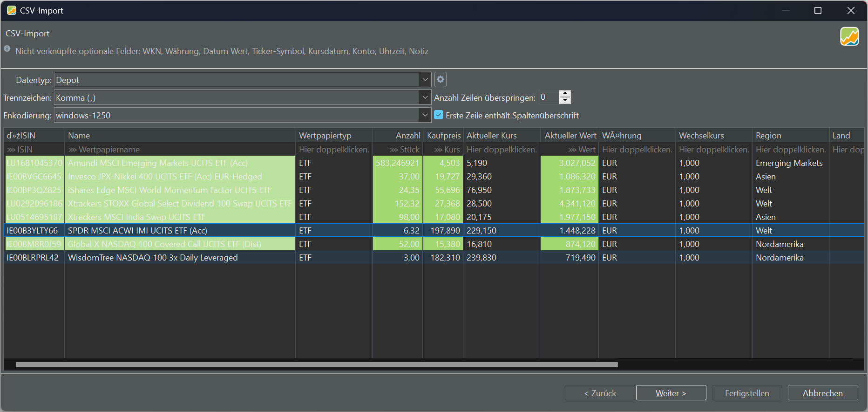The width and height of the screenshot is (868, 412).
Task: Click the Kaufpreis column header
Action: click(443, 135)
